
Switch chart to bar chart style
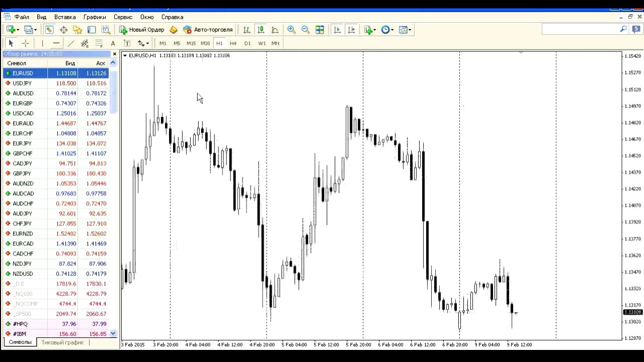click(x=247, y=30)
